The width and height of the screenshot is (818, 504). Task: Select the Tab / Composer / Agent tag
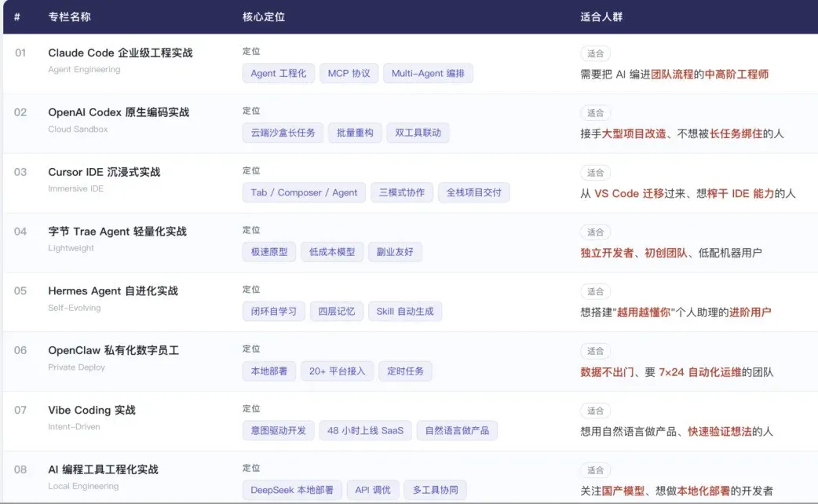point(304,192)
